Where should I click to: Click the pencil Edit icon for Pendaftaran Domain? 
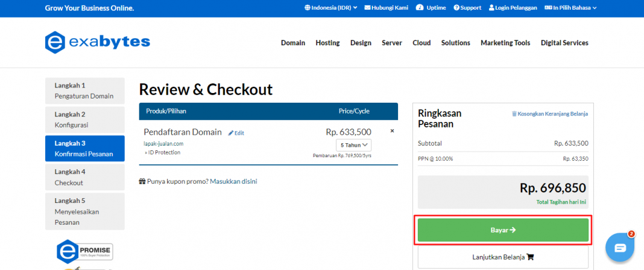231,133
